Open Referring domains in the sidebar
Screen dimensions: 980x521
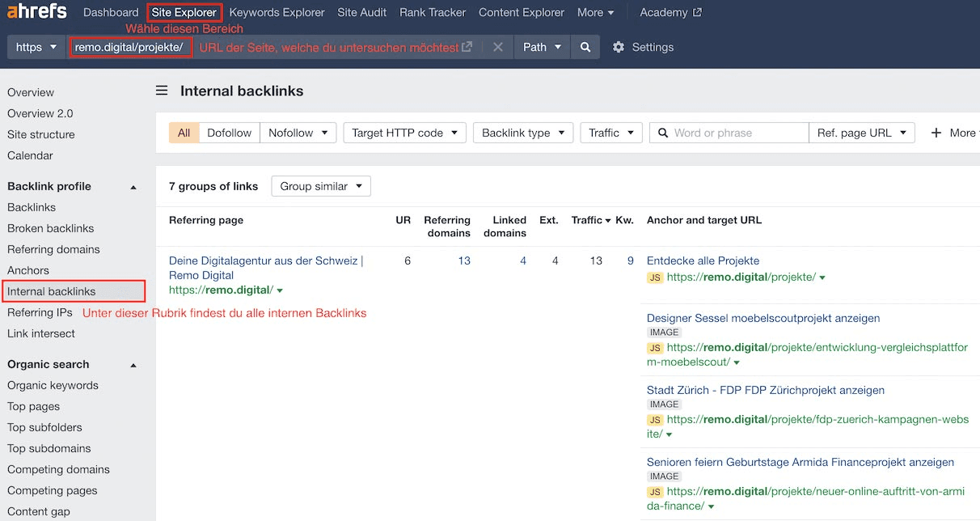(53, 249)
